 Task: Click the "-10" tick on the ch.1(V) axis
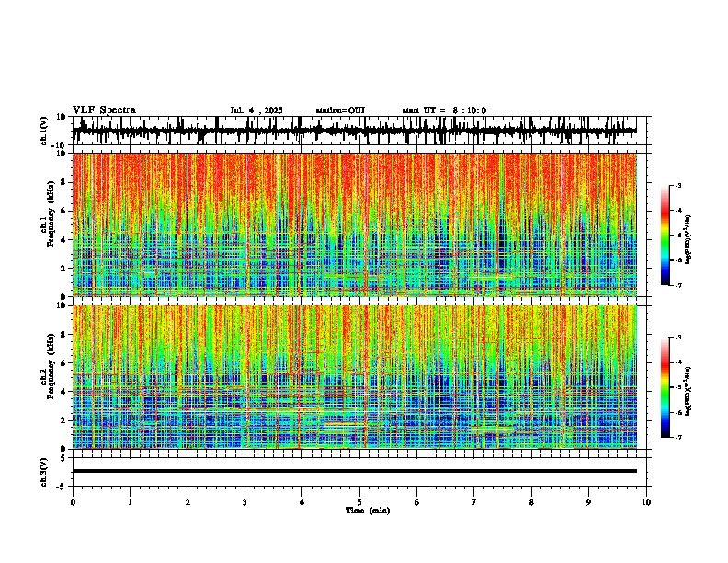pyautogui.click(x=59, y=145)
